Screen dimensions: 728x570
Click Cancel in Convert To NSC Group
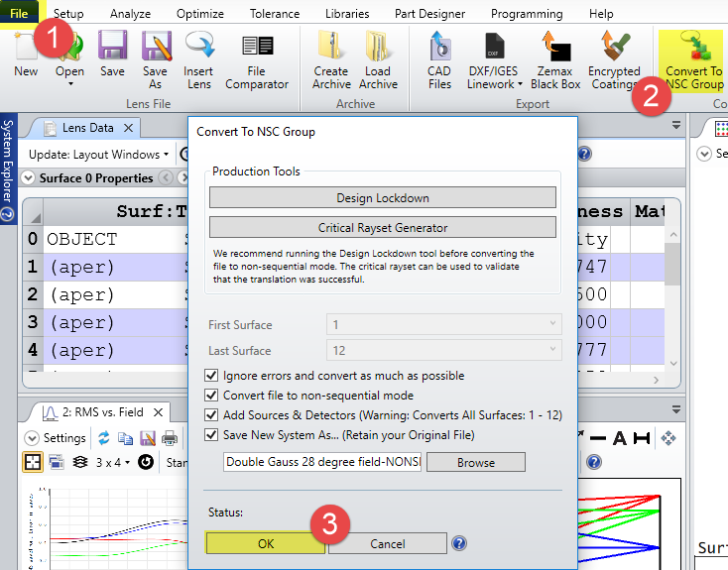click(x=388, y=543)
